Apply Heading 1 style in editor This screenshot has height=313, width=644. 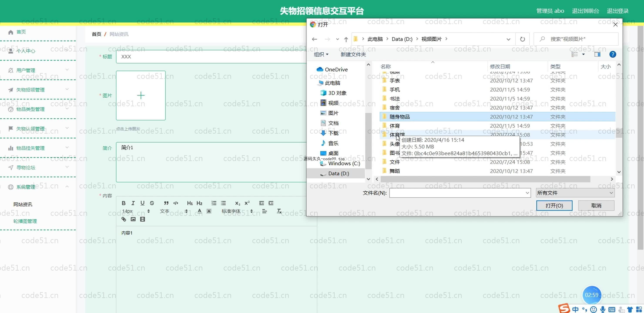(190, 203)
